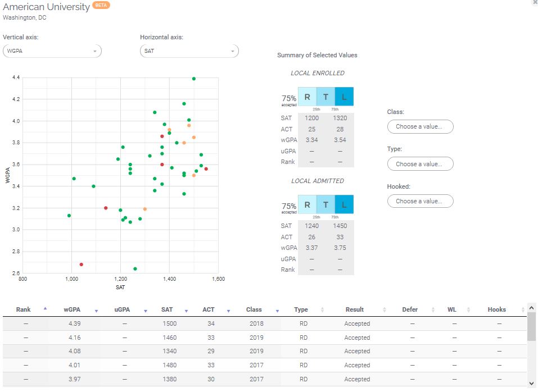Click the red point near SAT 1,550
The image size is (538, 392).
pos(206,169)
